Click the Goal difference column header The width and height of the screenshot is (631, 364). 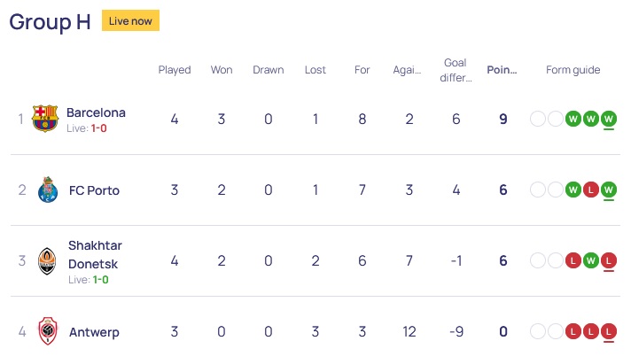click(x=456, y=70)
